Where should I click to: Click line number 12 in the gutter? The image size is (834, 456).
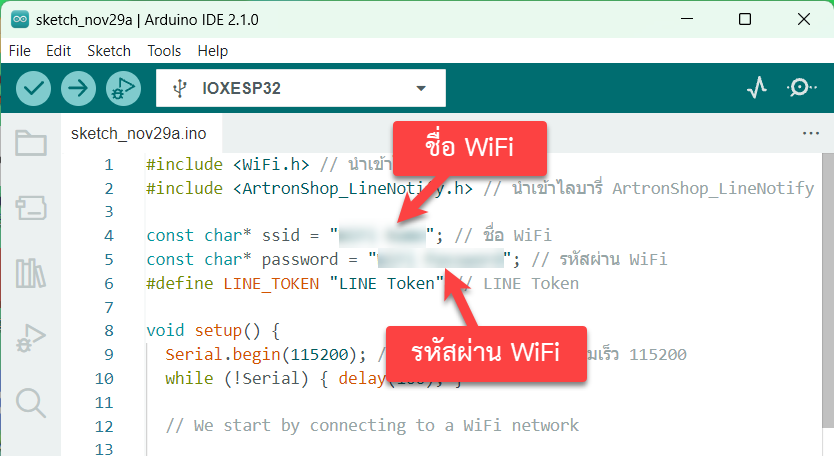tap(104, 427)
